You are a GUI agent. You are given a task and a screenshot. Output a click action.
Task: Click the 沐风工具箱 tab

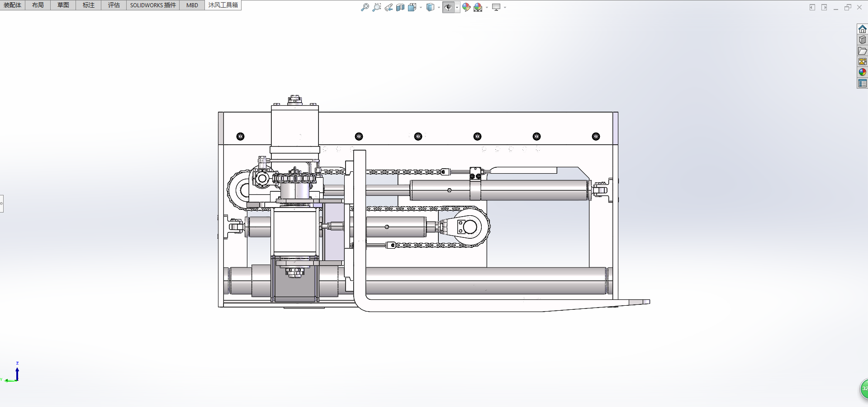coord(223,5)
